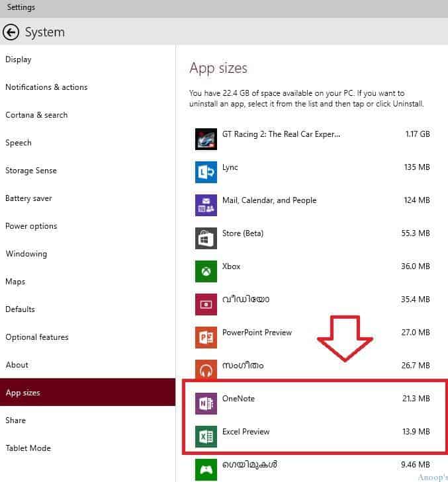Click the 27.0 MB size value
The image size is (448, 482).
[x=416, y=333]
